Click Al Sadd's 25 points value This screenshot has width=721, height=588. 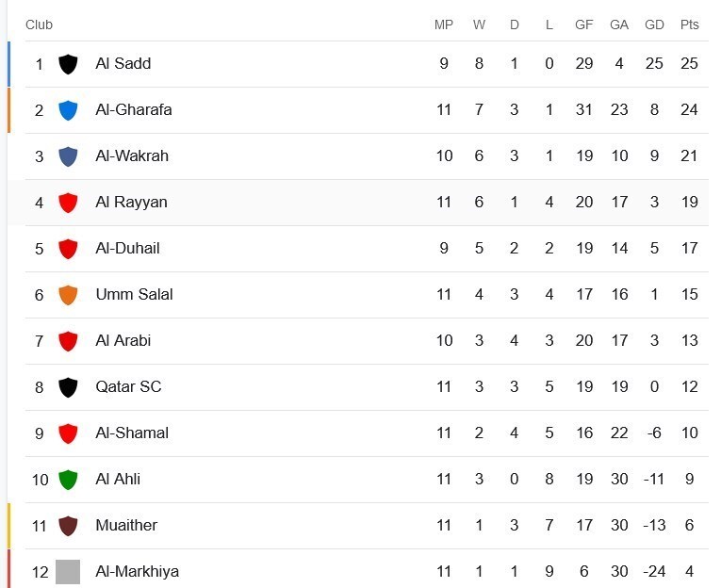pyautogui.click(x=689, y=64)
